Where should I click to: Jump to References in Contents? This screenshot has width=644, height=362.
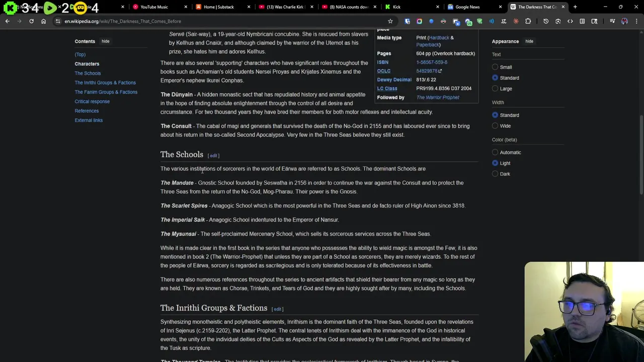click(87, 111)
